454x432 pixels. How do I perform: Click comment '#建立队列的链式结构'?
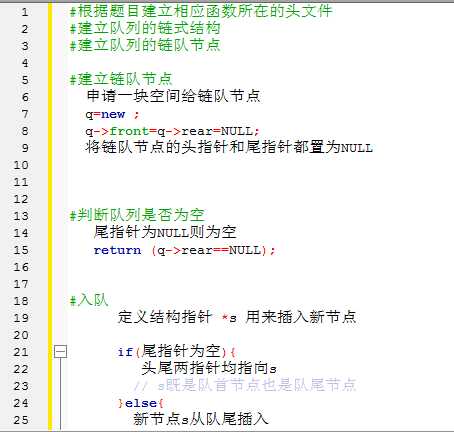pos(145,28)
